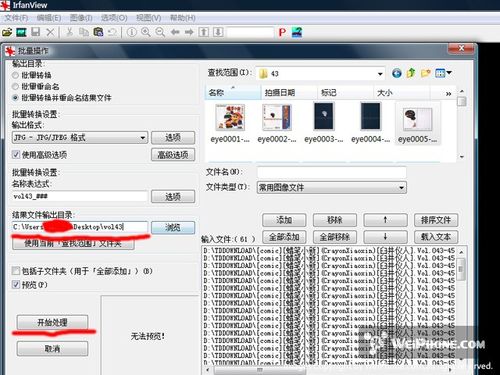Click the 移除 button
This screenshot has height=375, width=500.
pyautogui.click(x=335, y=220)
